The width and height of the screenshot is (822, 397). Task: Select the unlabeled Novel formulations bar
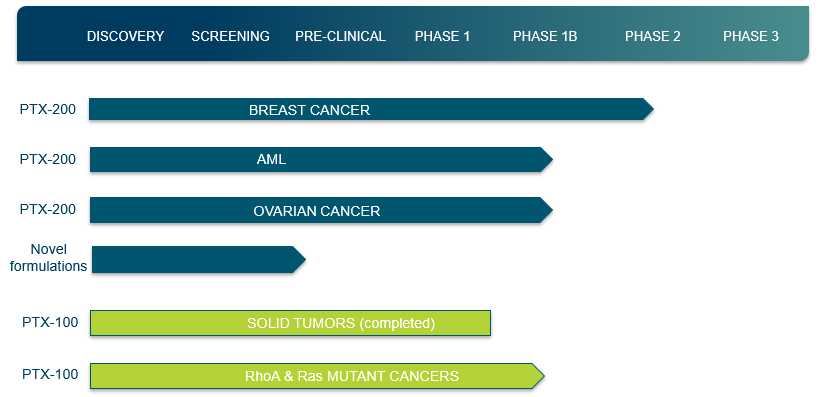(x=199, y=260)
